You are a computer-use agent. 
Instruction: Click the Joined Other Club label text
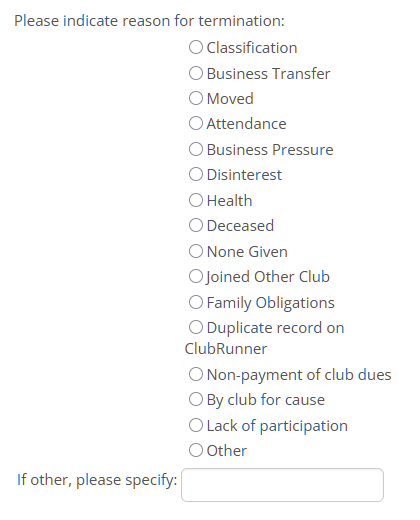[x=268, y=277]
